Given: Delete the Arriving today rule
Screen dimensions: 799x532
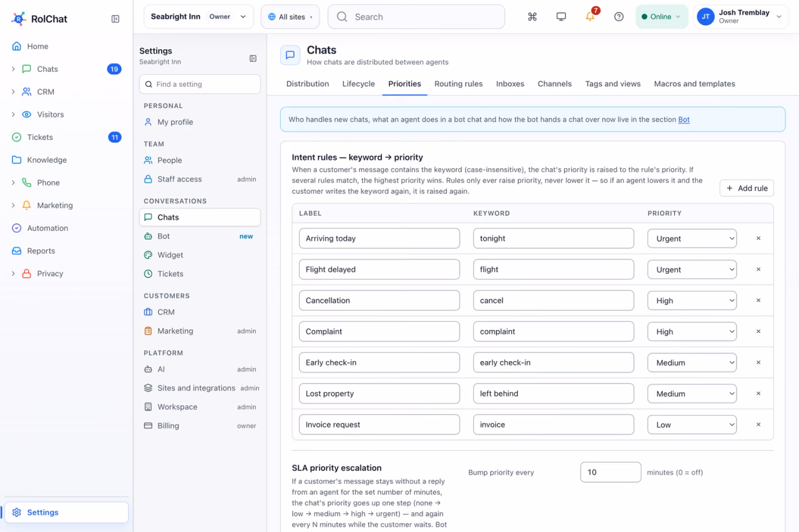Looking at the screenshot, I should point(758,238).
